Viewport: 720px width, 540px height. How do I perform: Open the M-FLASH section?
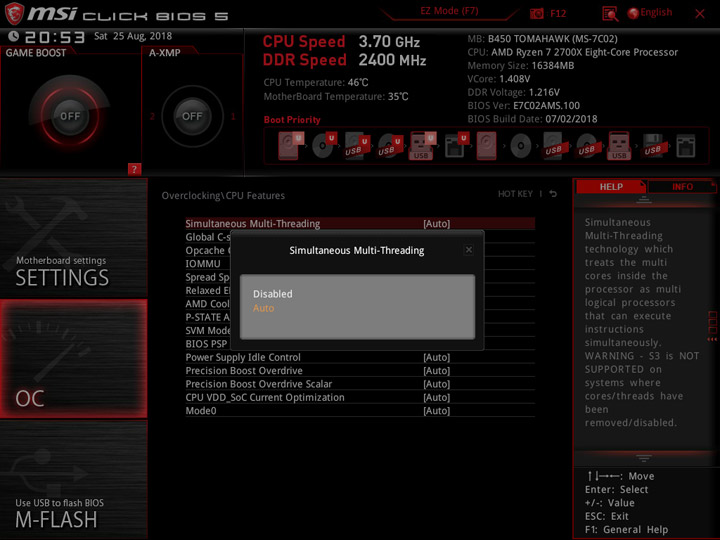[73, 479]
